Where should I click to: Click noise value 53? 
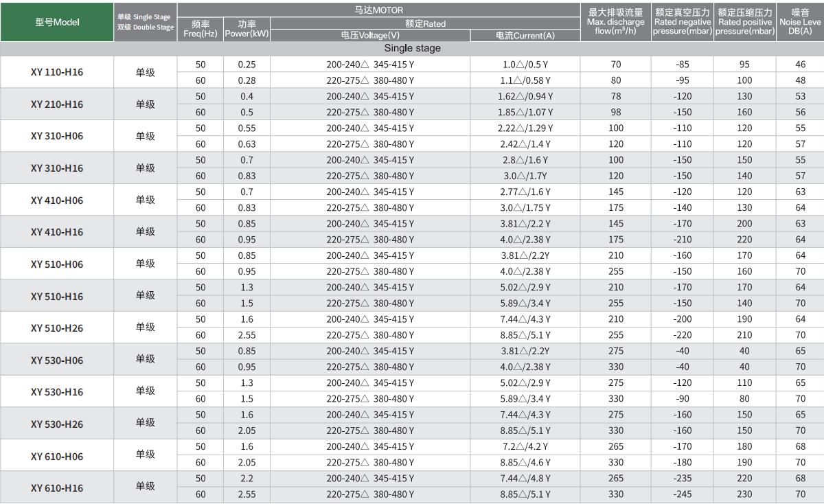[x=801, y=96]
